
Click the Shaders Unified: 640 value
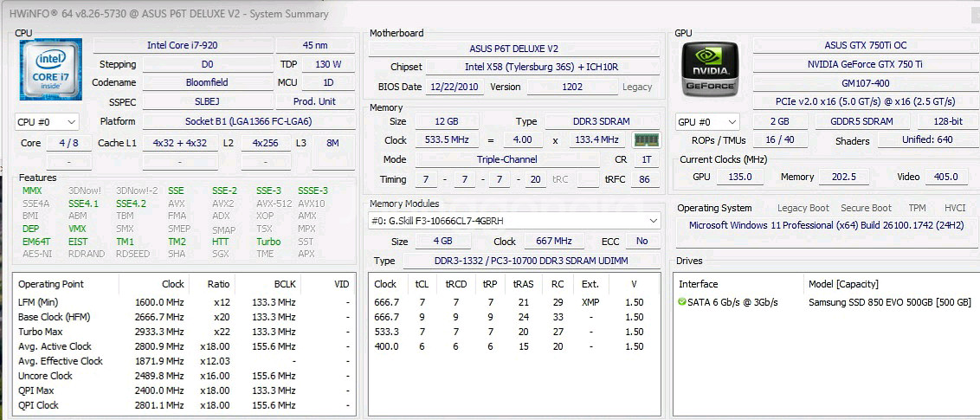pos(927,139)
